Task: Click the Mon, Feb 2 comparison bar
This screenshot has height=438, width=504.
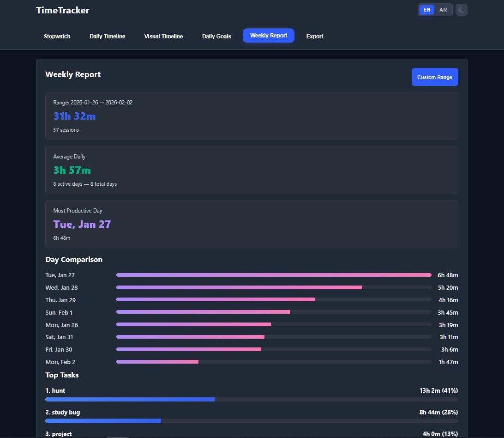Action: 274,362
